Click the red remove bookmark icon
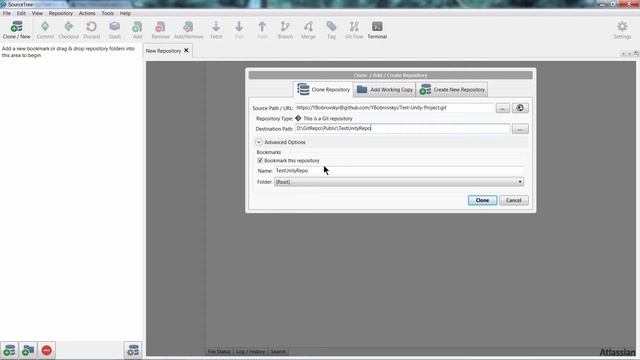Viewport: 640px width, 360px height. (x=47, y=350)
